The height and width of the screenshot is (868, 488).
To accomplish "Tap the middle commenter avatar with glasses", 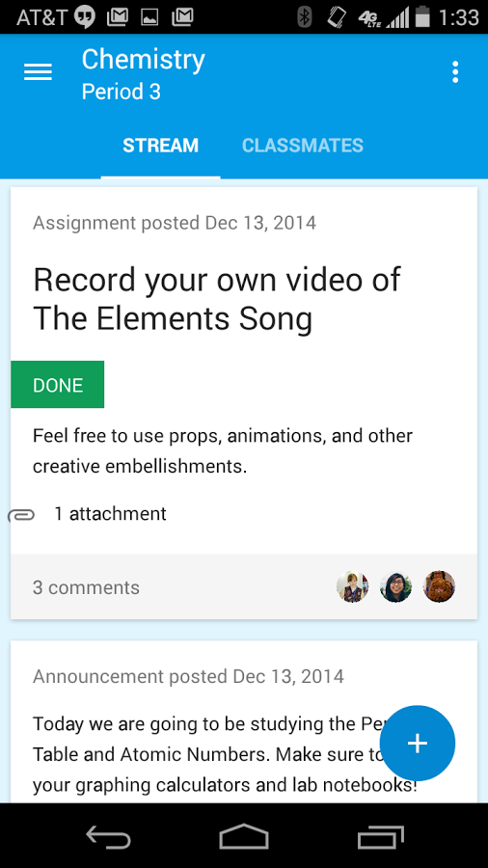I will click(x=395, y=586).
